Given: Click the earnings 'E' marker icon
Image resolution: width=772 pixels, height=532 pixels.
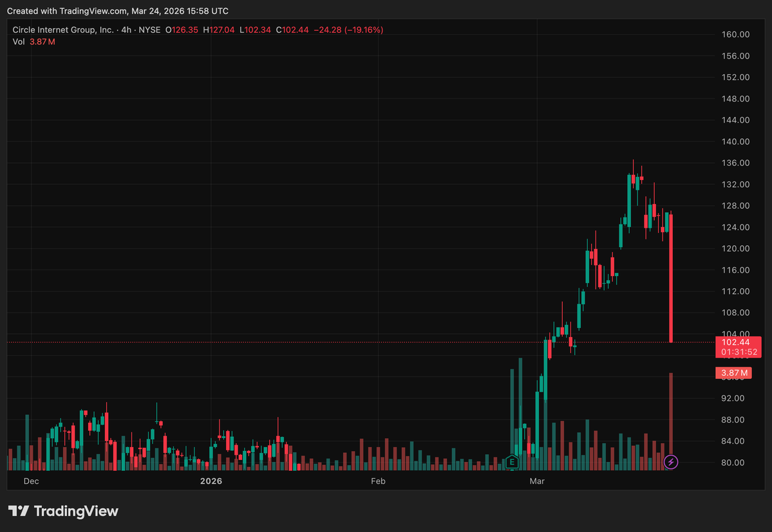Looking at the screenshot, I should click(x=511, y=462).
